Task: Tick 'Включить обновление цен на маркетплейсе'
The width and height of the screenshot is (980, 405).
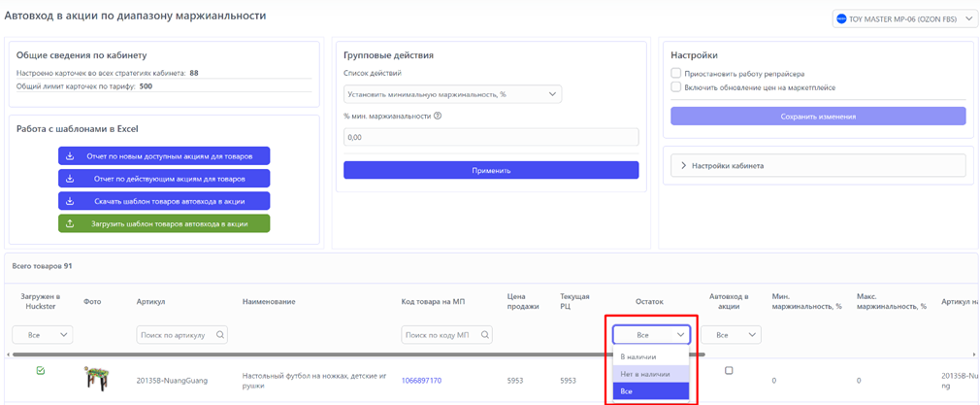Action: click(x=675, y=87)
